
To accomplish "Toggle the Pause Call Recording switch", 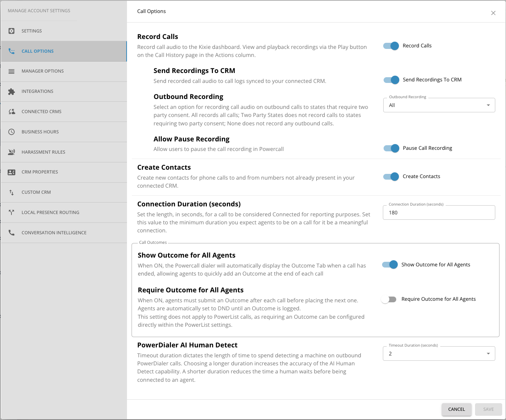I will pos(391,148).
